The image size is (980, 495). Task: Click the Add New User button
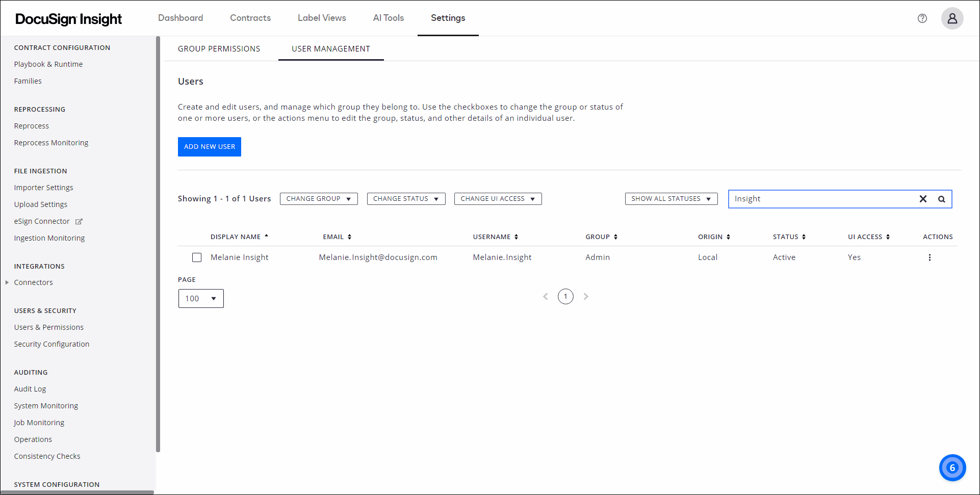pyautogui.click(x=210, y=147)
